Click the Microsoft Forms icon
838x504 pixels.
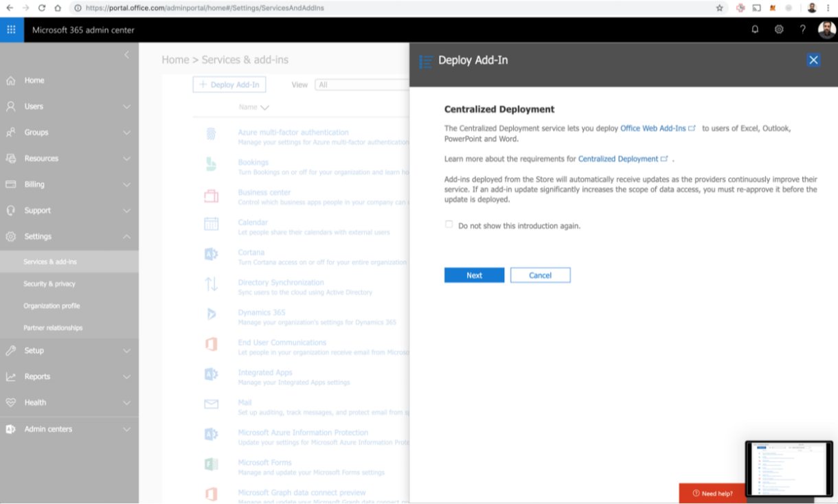212,464
